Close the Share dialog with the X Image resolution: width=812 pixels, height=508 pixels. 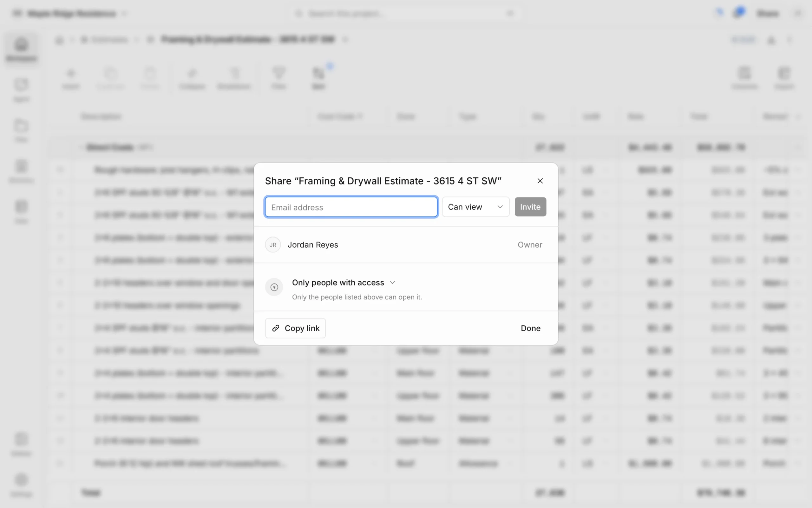coord(540,181)
